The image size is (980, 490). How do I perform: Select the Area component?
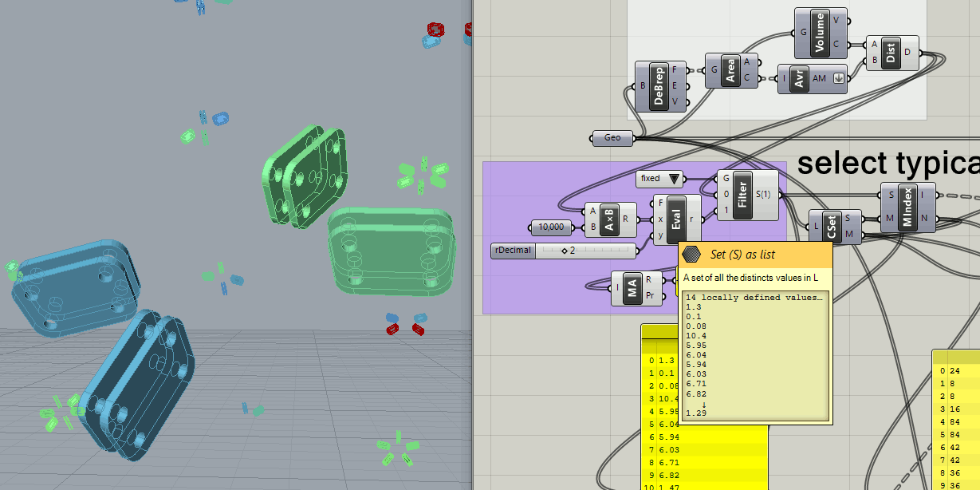pyautogui.click(x=733, y=70)
